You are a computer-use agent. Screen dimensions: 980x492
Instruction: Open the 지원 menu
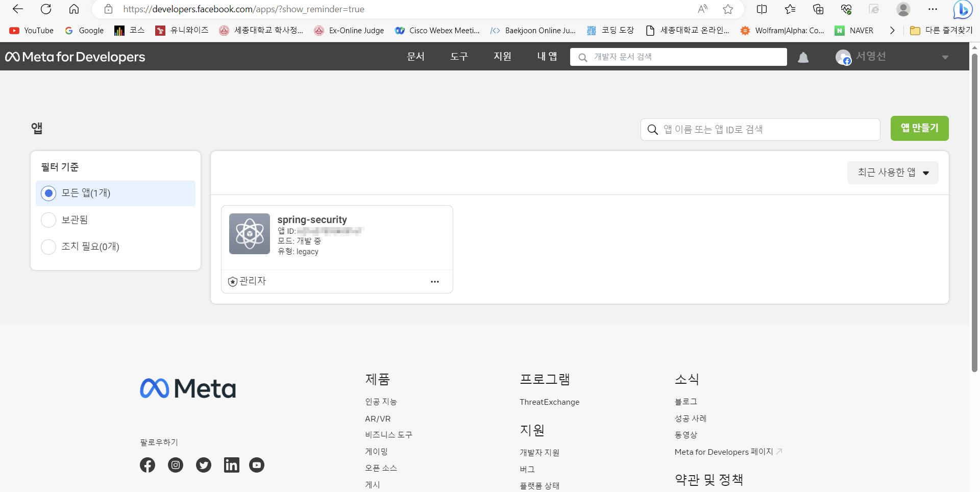(503, 57)
